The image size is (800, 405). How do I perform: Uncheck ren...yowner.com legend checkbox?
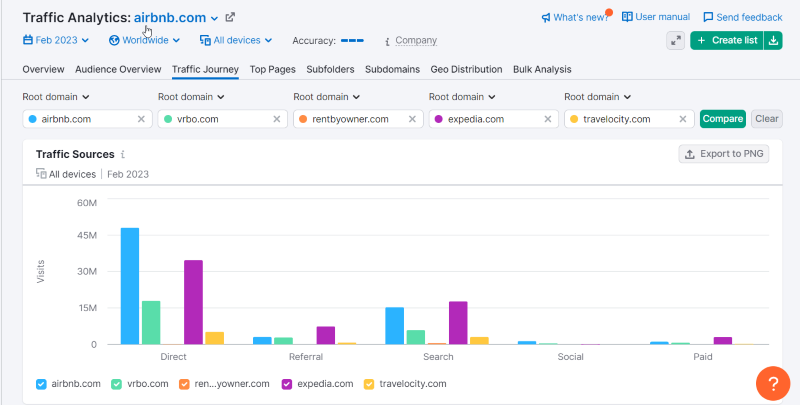point(184,384)
